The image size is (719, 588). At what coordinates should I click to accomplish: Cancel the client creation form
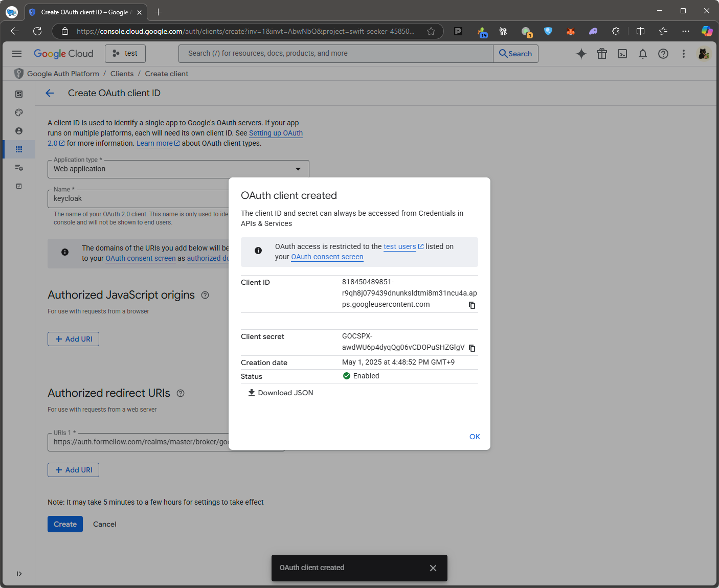[105, 524]
